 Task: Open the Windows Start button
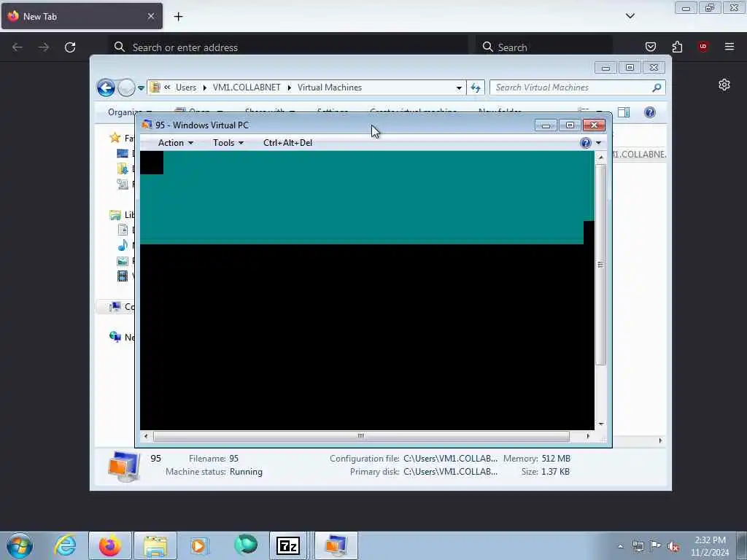(x=20, y=545)
